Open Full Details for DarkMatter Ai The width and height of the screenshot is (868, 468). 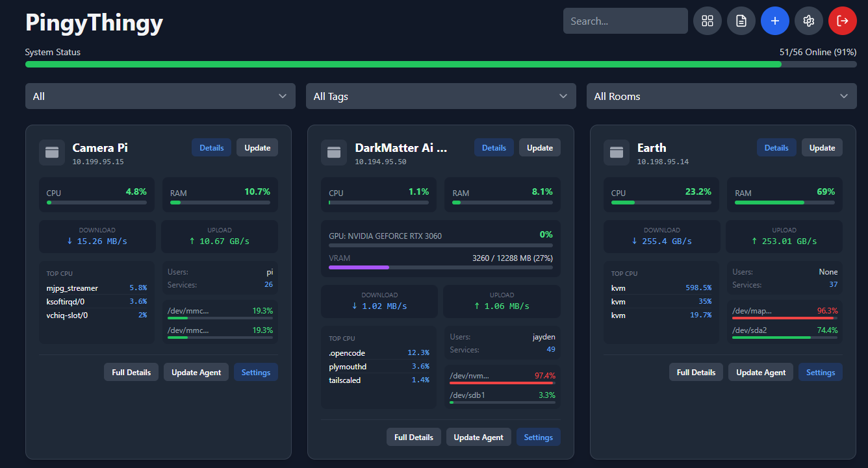(x=414, y=437)
